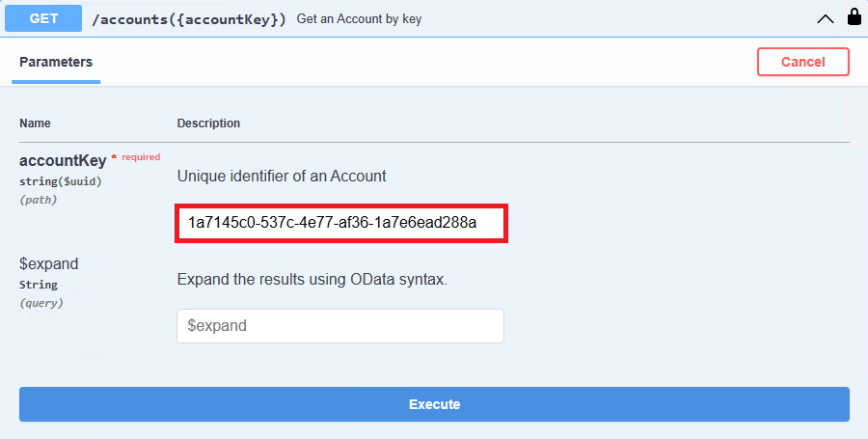This screenshot has width=868, height=439.
Task: Click 'Unique identifier of an Account' description
Action: [x=281, y=176]
